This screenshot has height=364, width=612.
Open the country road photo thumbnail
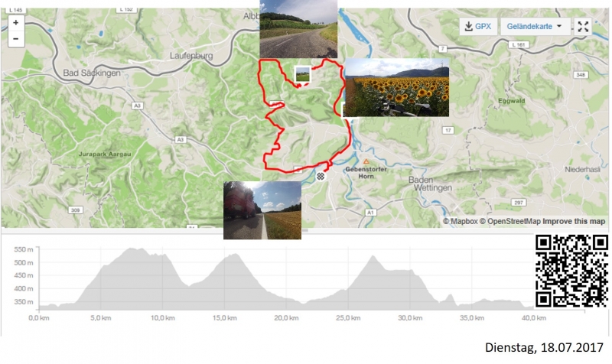coord(298,29)
